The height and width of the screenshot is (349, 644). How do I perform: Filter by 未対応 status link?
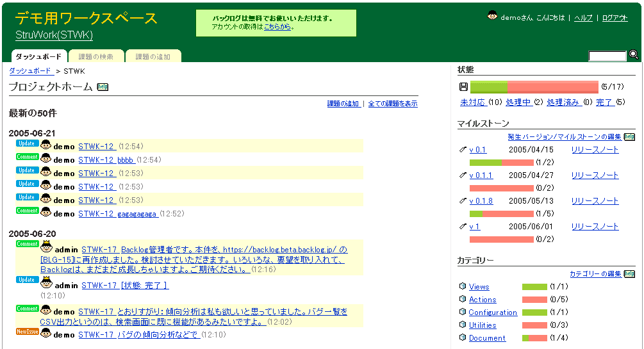(474, 102)
